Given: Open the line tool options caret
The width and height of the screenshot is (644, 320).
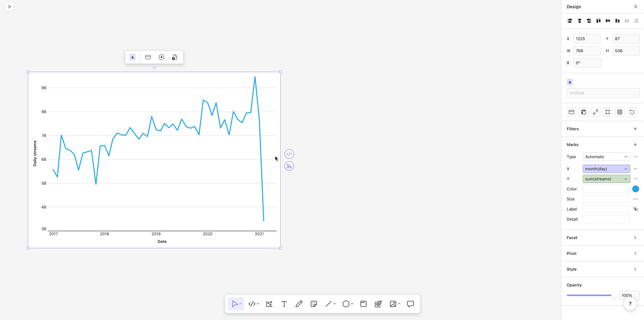Looking at the screenshot, I should point(335,304).
